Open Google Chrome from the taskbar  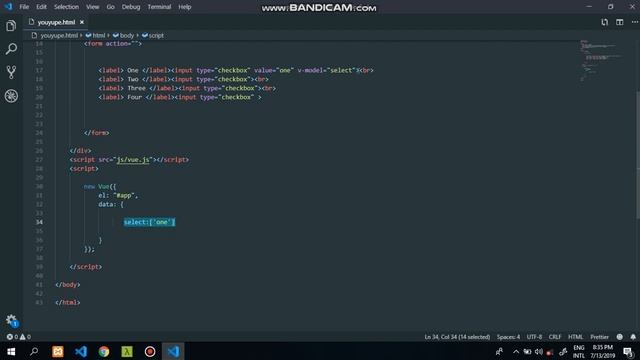pyautogui.click(x=104, y=351)
